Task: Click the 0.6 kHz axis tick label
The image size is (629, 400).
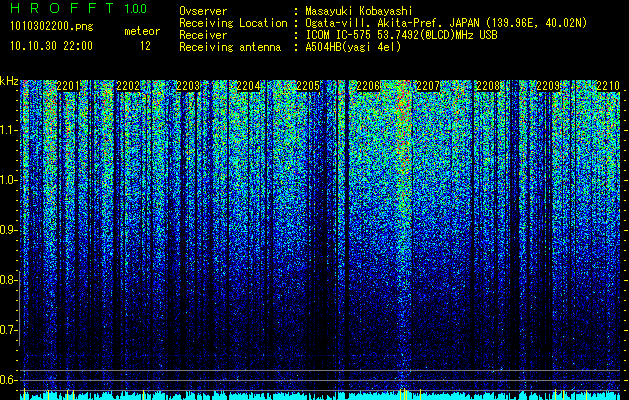Action: [x=8, y=380]
